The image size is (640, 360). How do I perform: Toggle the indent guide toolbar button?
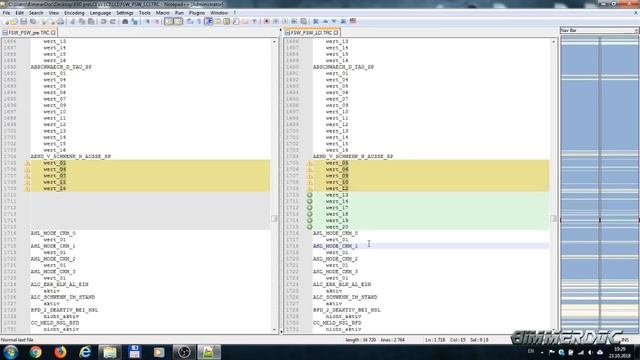pyautogui.click(x=209, y=21)
